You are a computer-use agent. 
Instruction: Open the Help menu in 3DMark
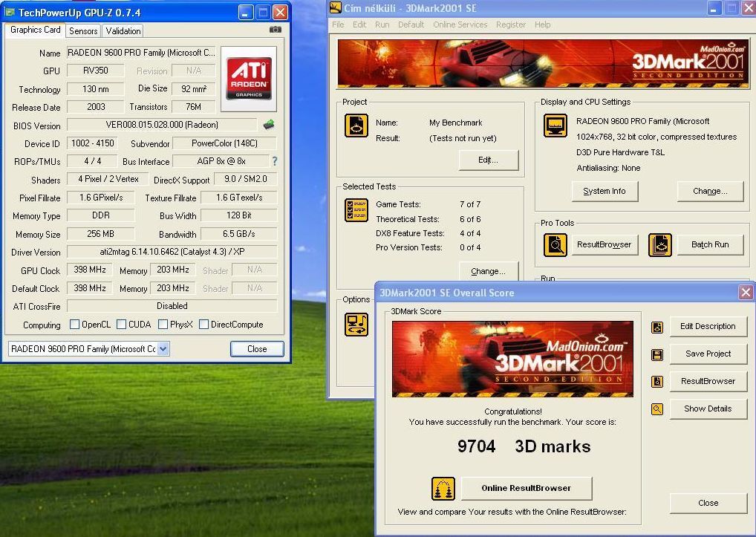click(542, 25)
